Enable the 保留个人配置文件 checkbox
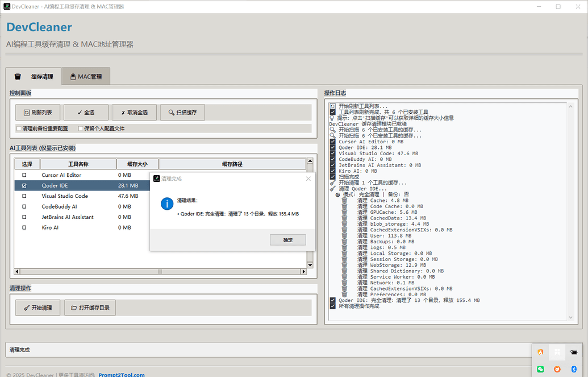Viewport: 588px width, 377px height. (80, 127)
